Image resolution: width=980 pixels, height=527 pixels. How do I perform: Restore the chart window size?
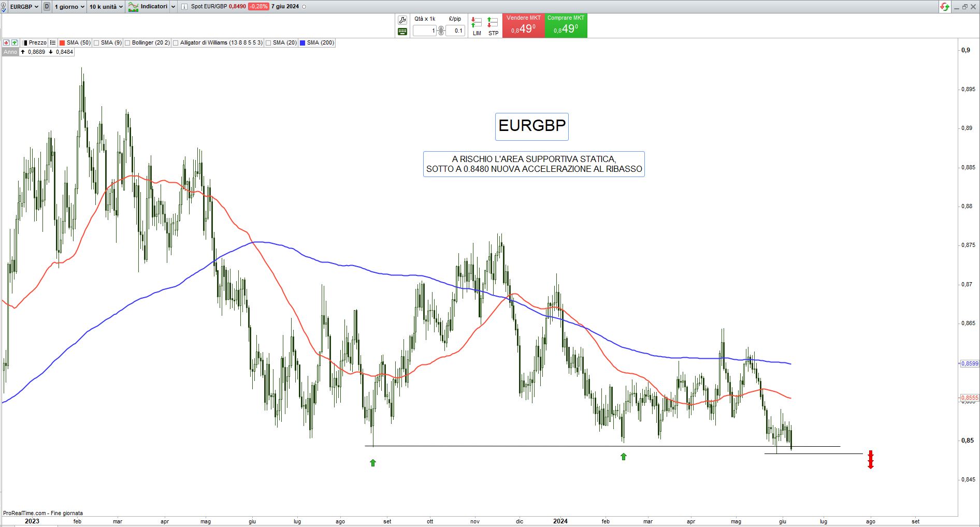(964, 7)
